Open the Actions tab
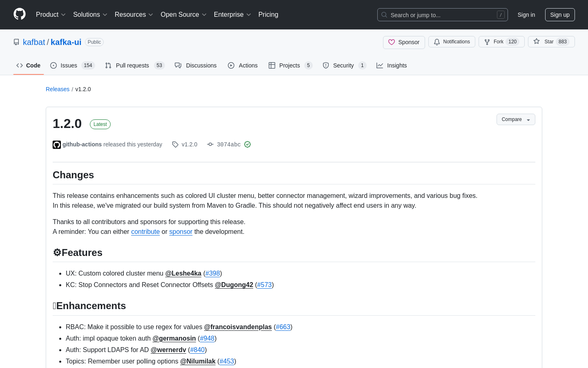The width and height of the screenshot is (588, 368). click(x=243, y=65)
